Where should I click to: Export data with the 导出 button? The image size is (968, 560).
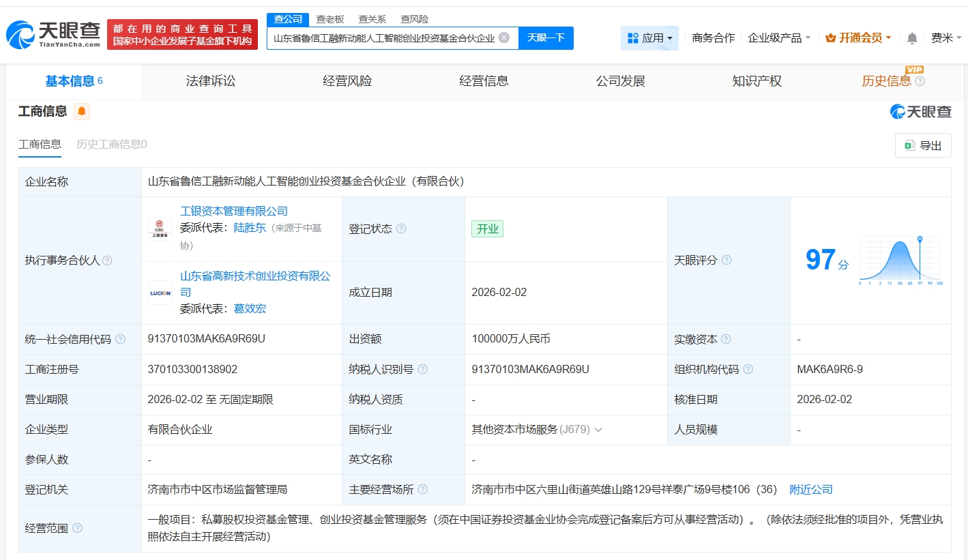tap(923, 145)
